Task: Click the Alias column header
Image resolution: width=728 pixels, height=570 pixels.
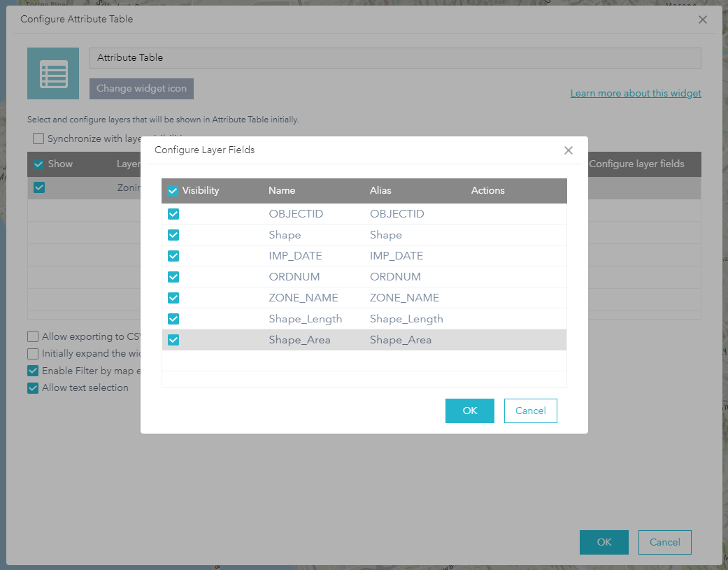Action: click(x=380, y=191)
